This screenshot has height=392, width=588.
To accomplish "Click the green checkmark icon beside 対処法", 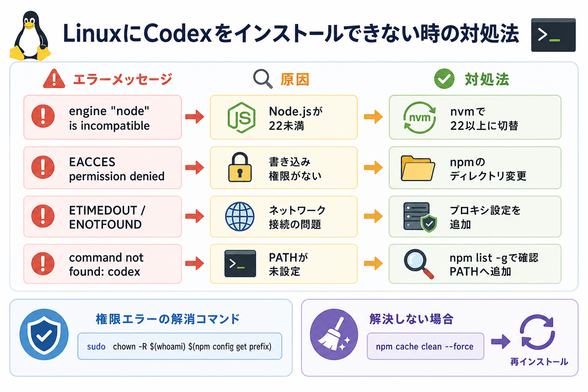I will 444,79.
